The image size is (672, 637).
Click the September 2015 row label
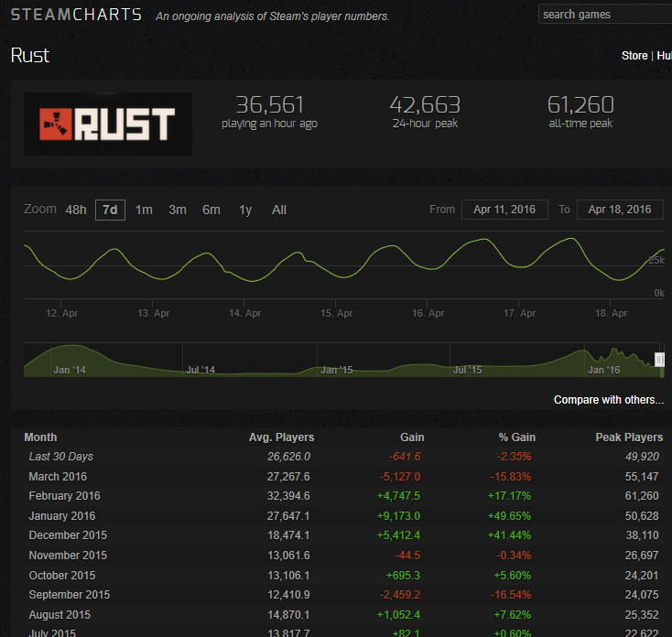(70, 595)
